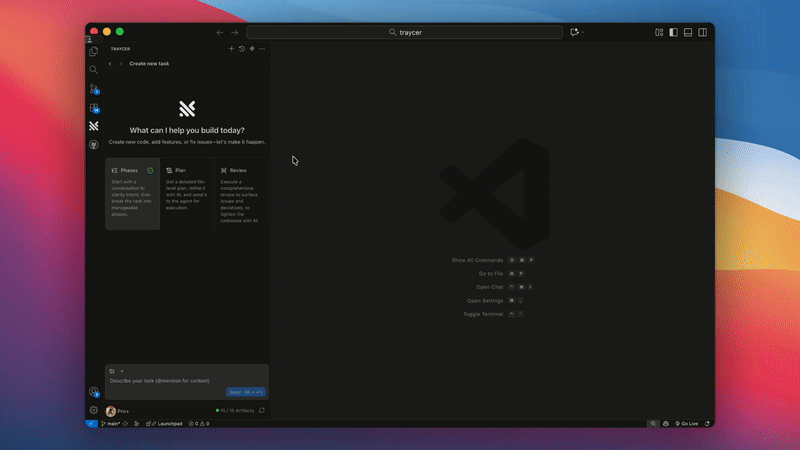Screen dimensions: 800x450
Task: Toggle the primary side bar visibility
Action: tap(673, 32)
